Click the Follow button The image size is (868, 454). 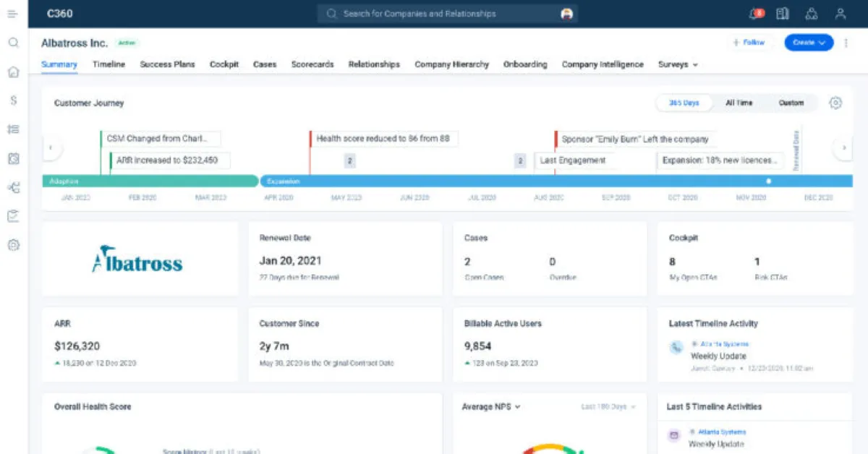pos(749,43)
